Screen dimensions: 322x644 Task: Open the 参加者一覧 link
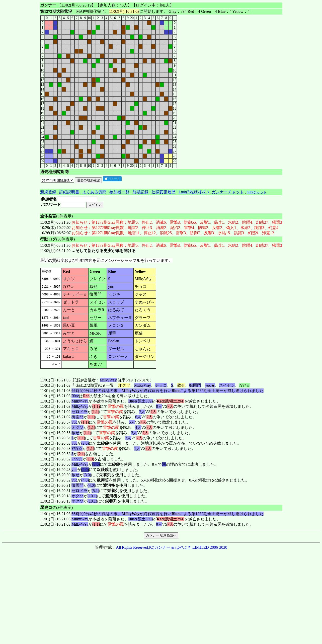click(x=119, y=192)
